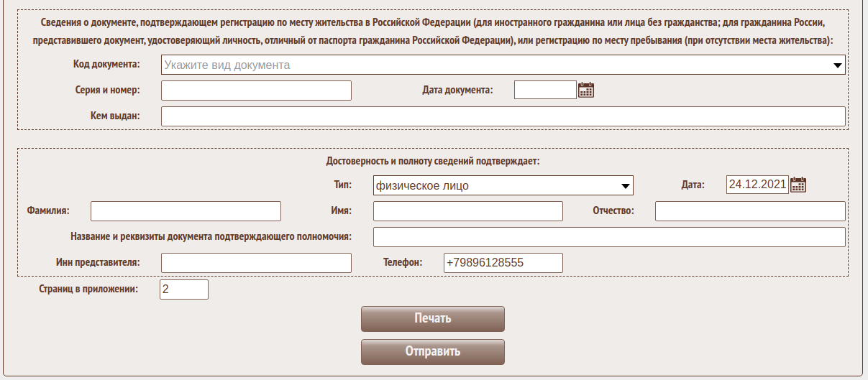Image resolution: width=868 pixels, height=380 pixels.
Task: Click the document authority name and details field
Action: (609, 237)
